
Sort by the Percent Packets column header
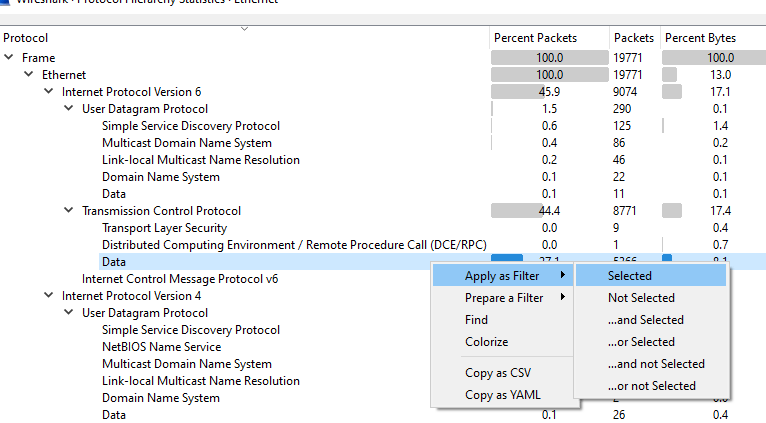click(535, 38)
